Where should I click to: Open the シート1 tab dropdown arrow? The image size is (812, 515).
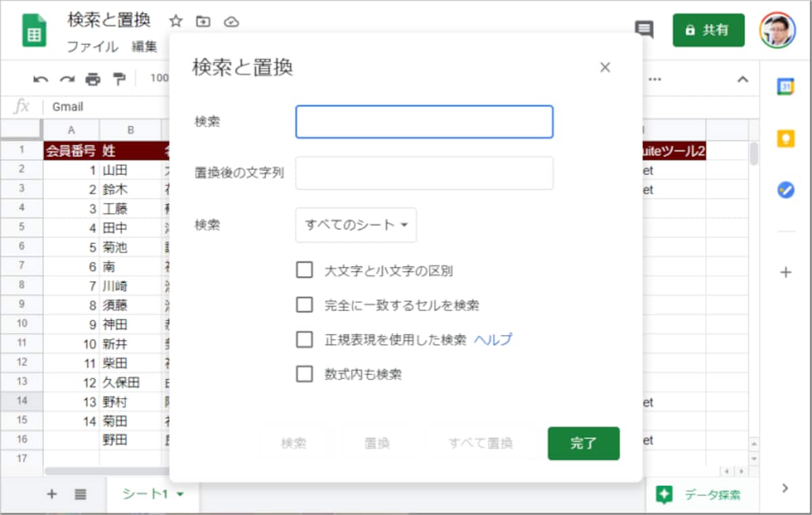pos(180,495)
